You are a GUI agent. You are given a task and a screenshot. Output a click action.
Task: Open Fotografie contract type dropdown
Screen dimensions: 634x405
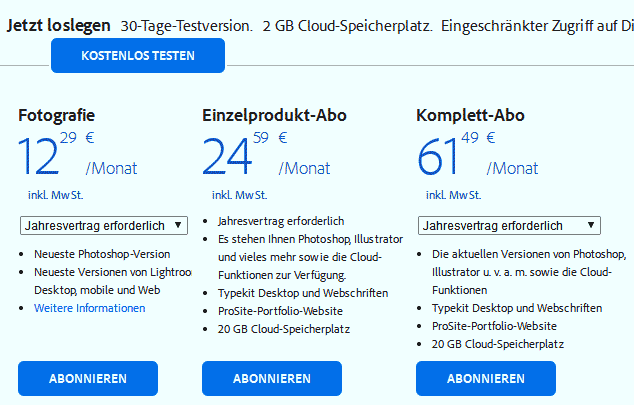tap(103, 226)
